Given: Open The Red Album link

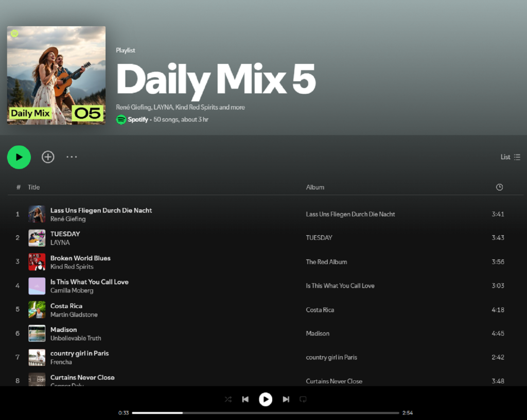Looking at the screenshot, I should 326,262.
